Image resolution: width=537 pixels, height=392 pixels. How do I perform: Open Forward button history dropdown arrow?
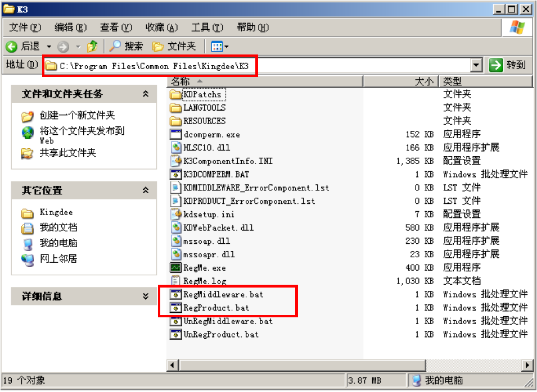78,47
